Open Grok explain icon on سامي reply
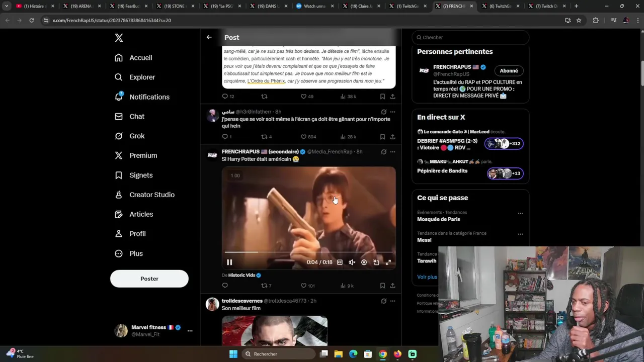 (x=383, y=112)
